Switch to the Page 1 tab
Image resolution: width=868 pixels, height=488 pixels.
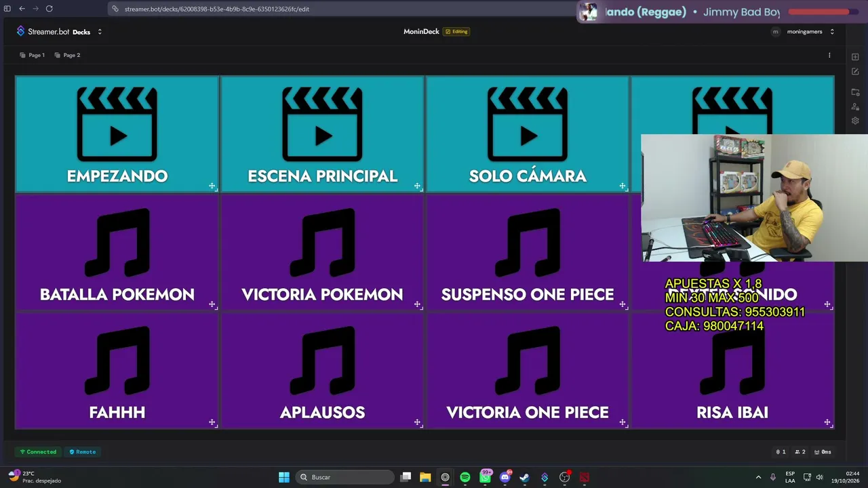33,56
